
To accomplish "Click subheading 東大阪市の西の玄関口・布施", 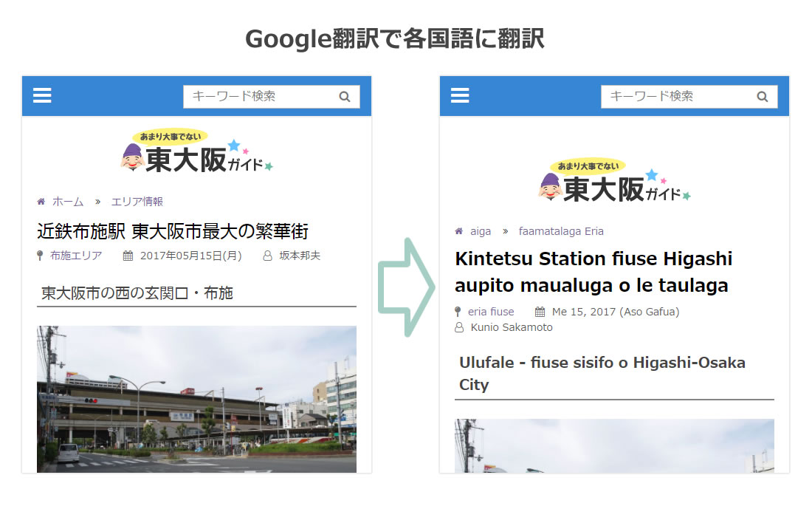I will 137,293.
